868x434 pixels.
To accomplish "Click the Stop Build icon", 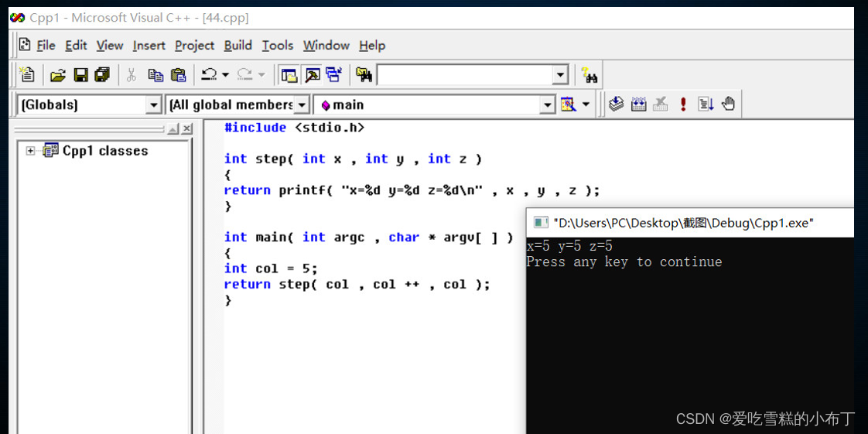I will (661, 104).
